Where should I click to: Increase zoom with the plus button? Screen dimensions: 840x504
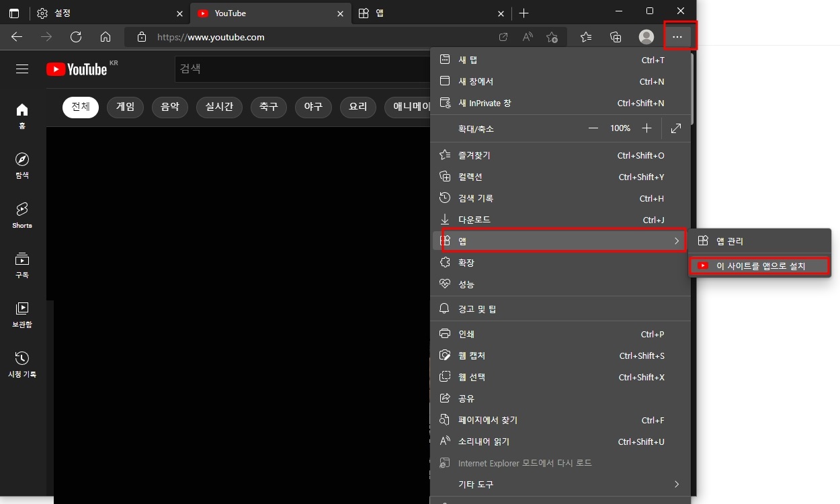[646, 128]
